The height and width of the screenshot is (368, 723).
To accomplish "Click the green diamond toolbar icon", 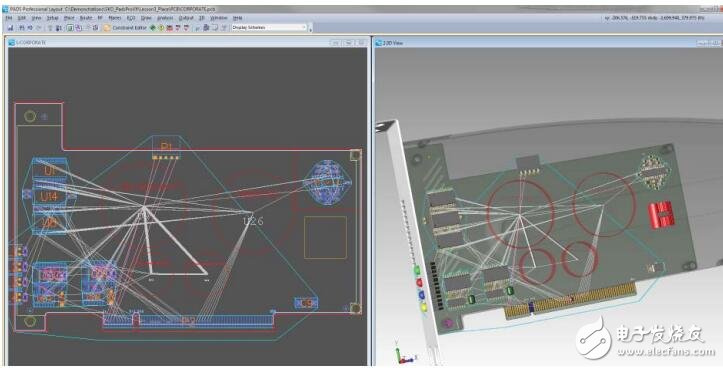I will (153, 28).
